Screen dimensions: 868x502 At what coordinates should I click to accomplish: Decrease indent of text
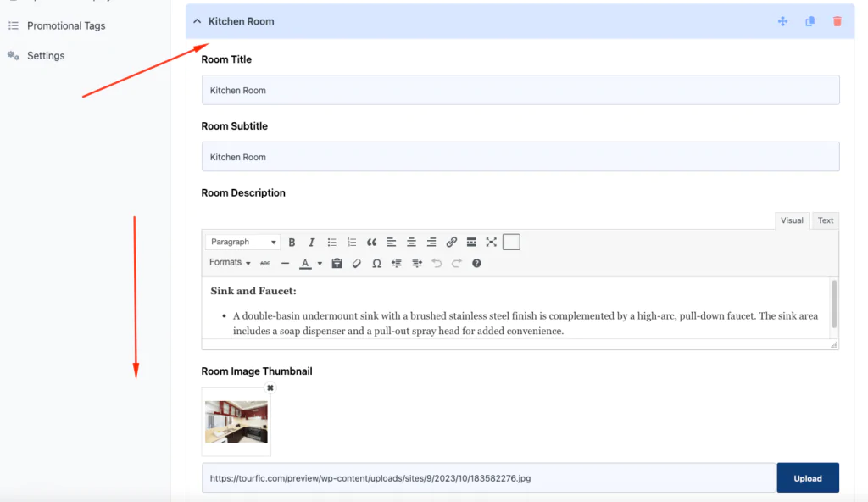tap(397, 263)
